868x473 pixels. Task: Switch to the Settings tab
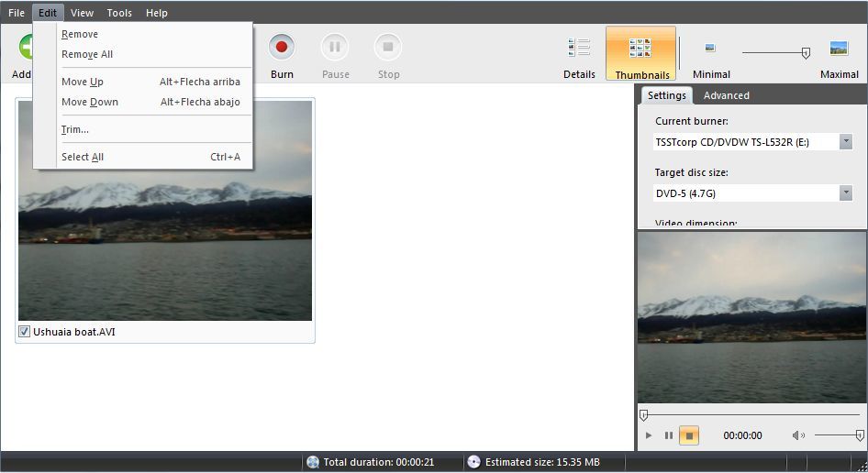[x=666, y=95]
